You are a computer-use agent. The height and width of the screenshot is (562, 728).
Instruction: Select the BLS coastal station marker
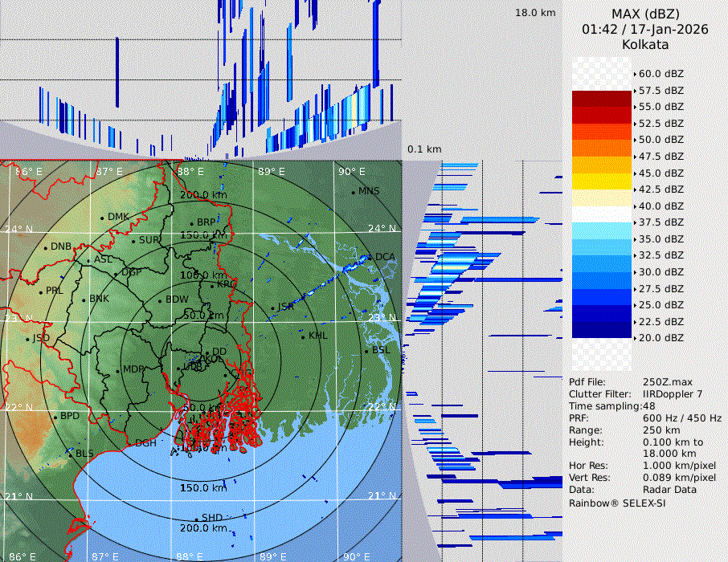point(70,454)
